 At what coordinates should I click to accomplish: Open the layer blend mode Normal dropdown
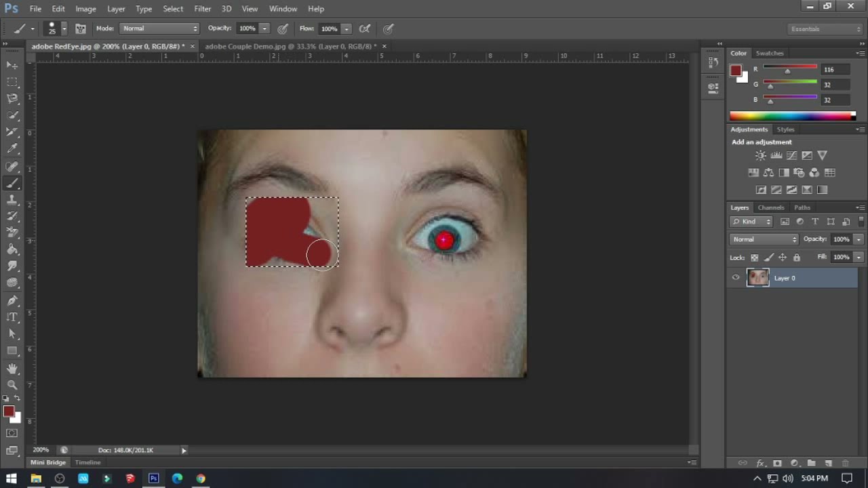coord(764,239)
